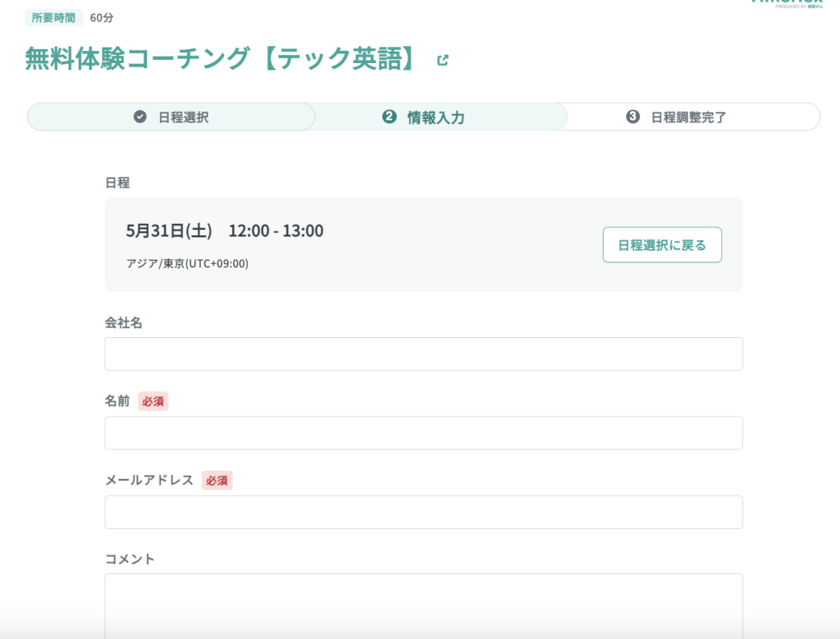Click the logo at the top right
Viewport: 840px width, 639px height.
click(x=786, y=3)
